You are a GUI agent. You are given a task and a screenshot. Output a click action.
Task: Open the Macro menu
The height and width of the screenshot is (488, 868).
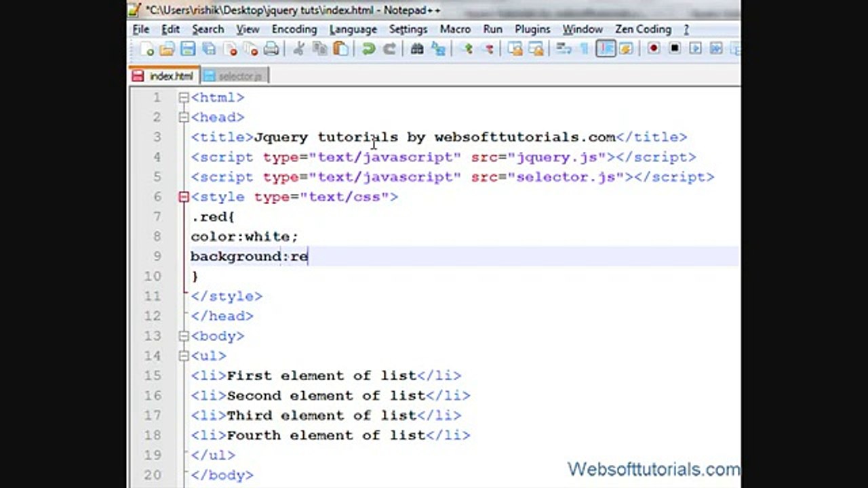(x=455, y=29)
